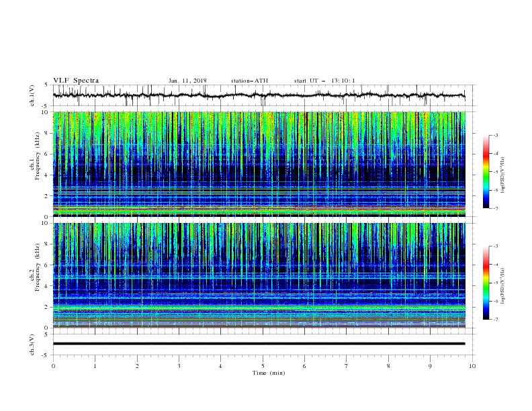Click the upper colorbar "log(PSD)(V²/Hz)" label

pyautogui.click(x=503, y=175)
